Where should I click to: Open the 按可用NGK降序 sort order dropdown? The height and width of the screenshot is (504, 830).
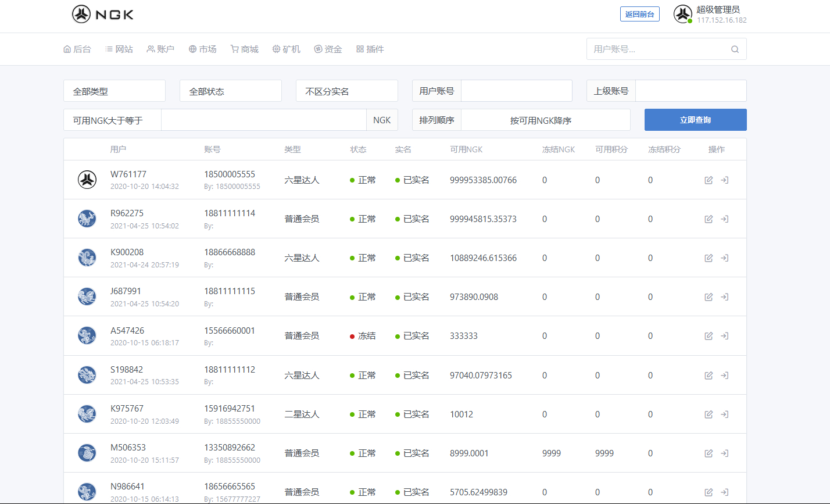point(545,120)
